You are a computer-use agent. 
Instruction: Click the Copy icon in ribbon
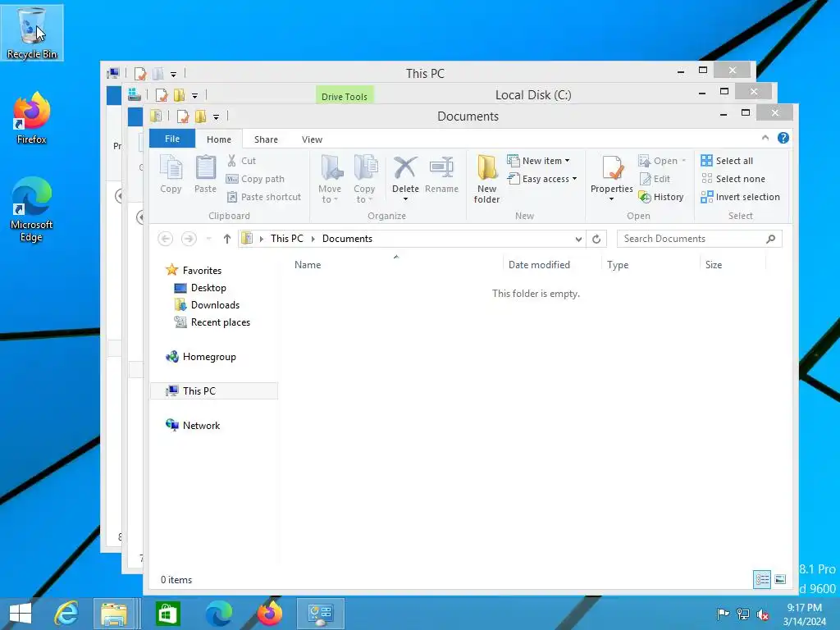pyautogui.click(x=171, y=174)
